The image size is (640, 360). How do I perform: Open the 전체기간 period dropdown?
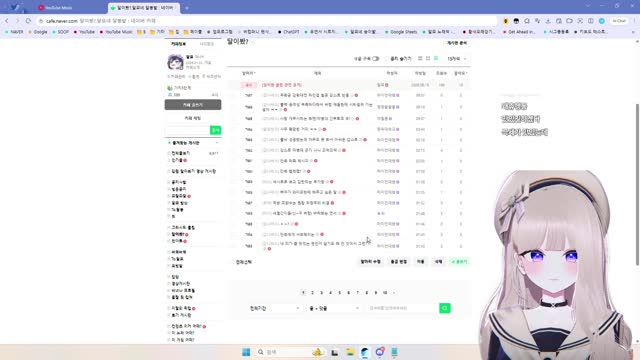(x=274, y=308)
